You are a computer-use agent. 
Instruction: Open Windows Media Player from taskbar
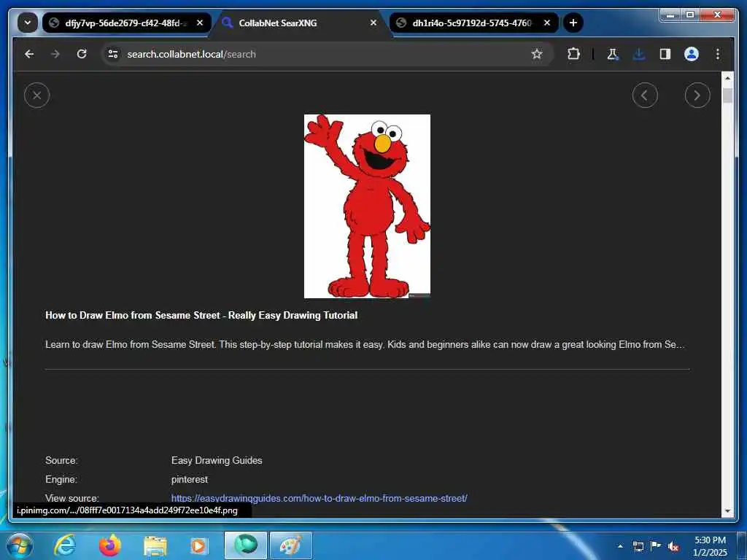coord(198,545)
